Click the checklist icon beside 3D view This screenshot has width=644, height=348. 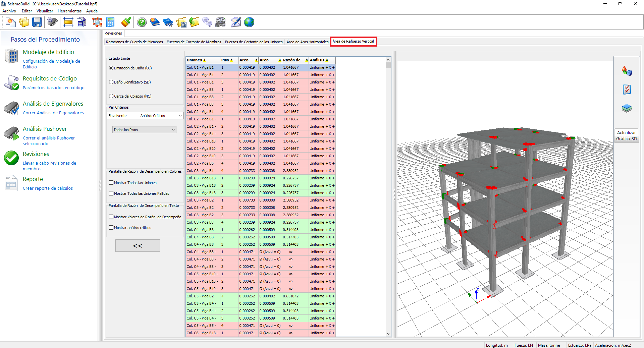pos(627,90)
